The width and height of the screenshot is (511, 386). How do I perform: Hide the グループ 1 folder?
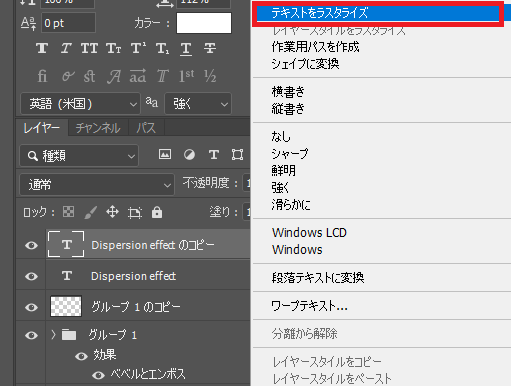pyautogui.click(x=31, y=335)
